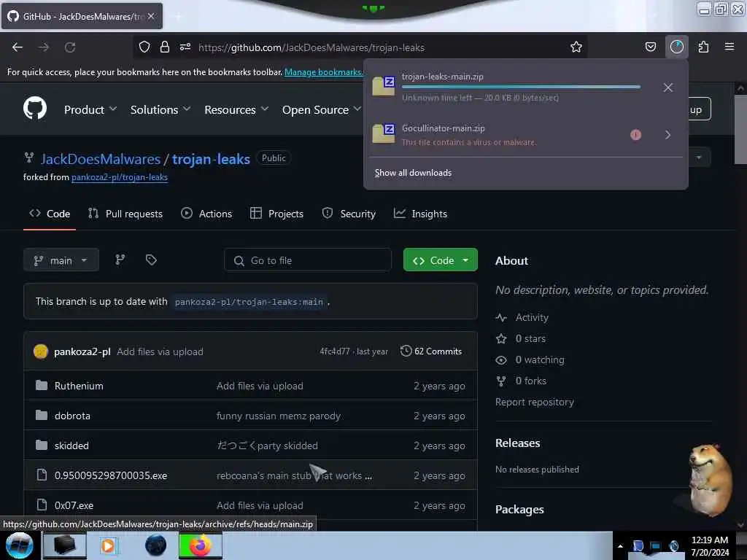747x560 pixels.
Task: Open the Insights tab
Action: coord(420,214)
